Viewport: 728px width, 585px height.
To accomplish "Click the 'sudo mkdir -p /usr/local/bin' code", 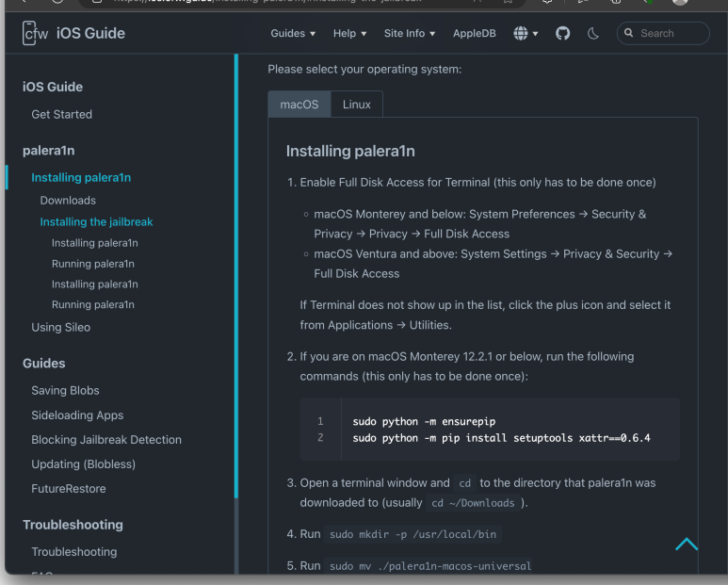I will click(x=413, y=534).
